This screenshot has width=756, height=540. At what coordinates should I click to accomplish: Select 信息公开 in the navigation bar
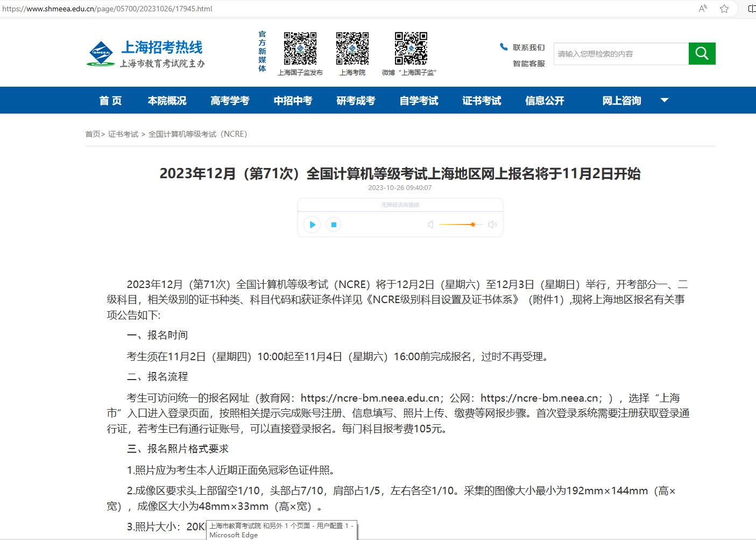(x=545, y=101)
